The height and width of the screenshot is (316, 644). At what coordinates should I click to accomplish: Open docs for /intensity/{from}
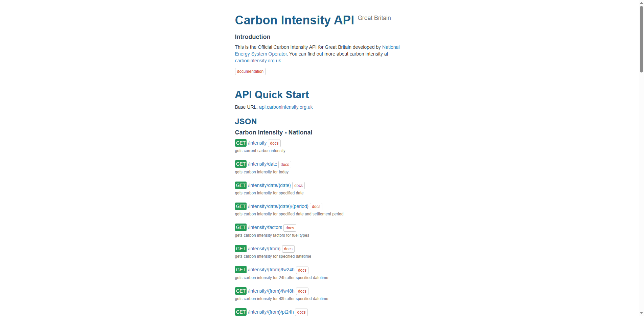[288, 249]
